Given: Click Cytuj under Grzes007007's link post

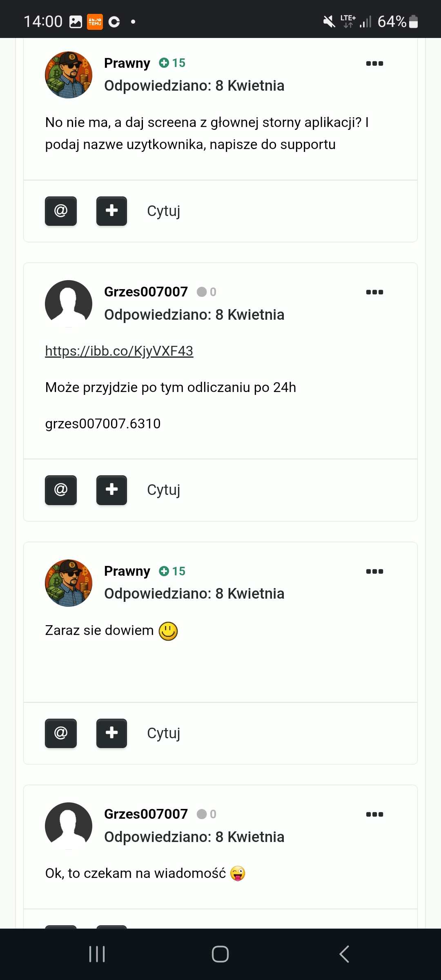Looking at the screenshot, I should (163, 490).
